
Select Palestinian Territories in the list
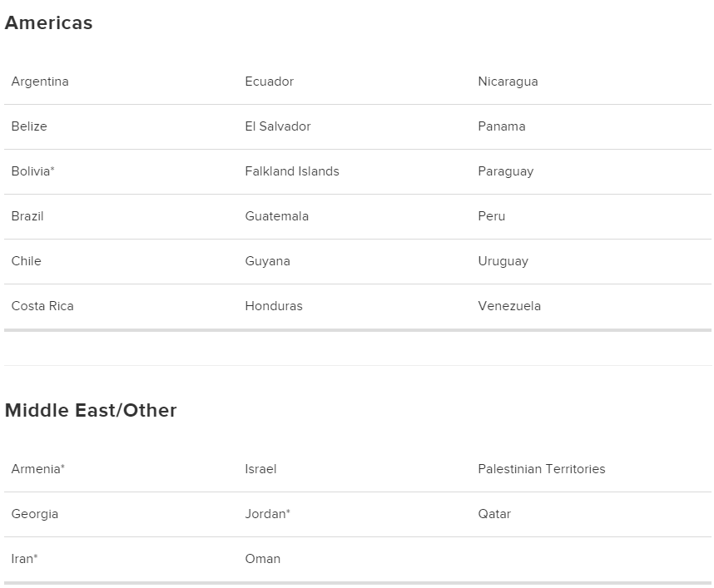click(x=541, y=469)
